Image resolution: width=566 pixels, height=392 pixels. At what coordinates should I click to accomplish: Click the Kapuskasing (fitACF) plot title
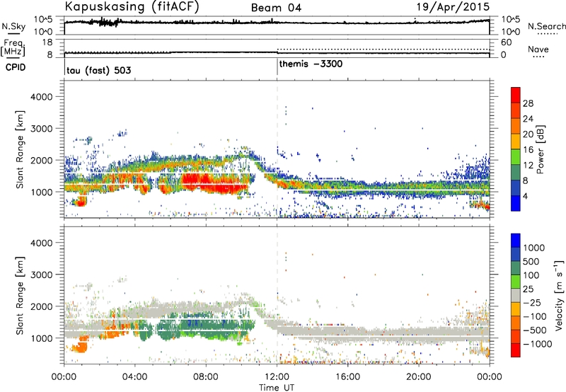pos(132,7)
